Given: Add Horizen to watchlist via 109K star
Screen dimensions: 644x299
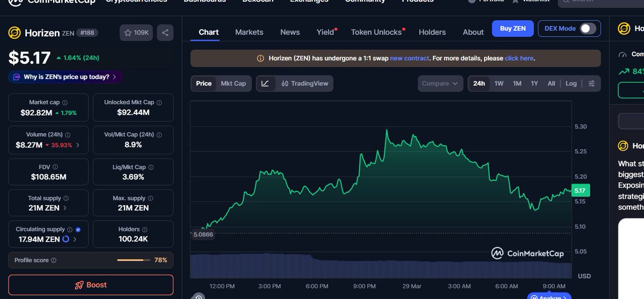Looking at the screenshot, I should coord(136,33).
